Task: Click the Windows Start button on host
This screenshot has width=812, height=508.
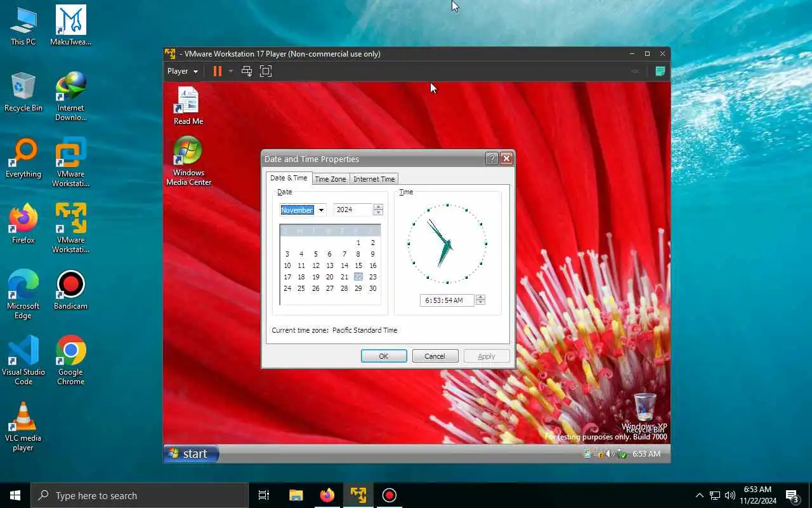Action: click(15, 495)
